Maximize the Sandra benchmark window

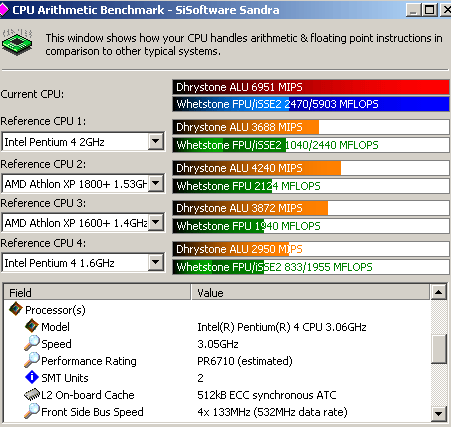tap(429, 10)
